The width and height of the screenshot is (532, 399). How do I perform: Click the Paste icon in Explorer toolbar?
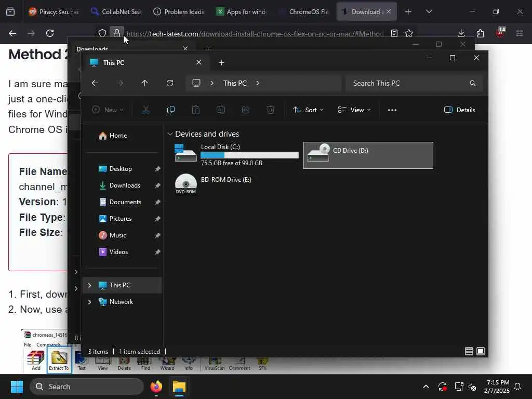[x=196, y=110]
